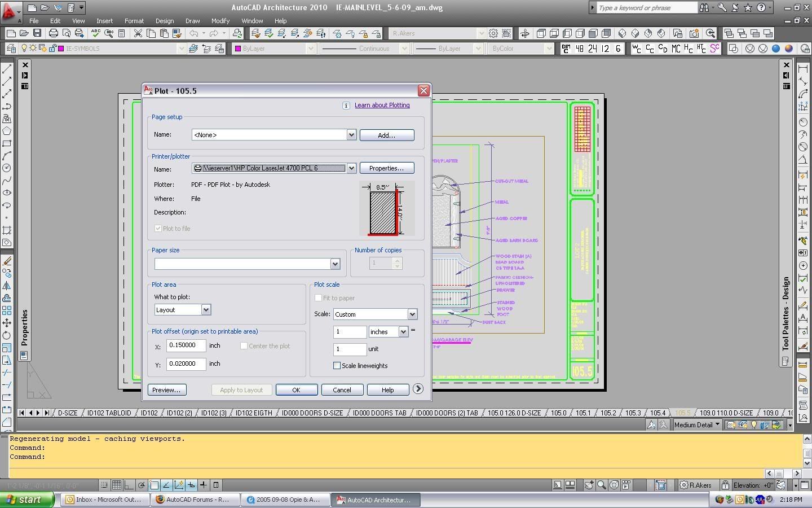Expand the printer Name dropdown
812x508 pixels.
(x=351, y=168)
